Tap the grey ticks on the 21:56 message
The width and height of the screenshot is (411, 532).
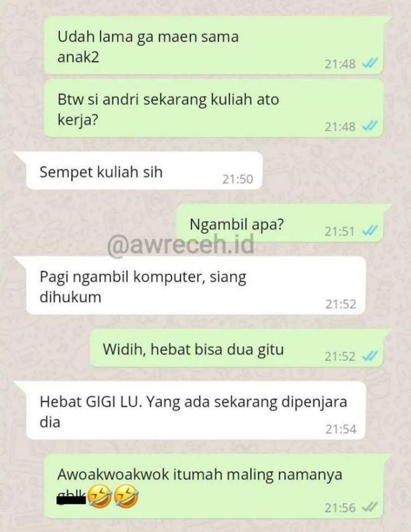[x=369, y=507]
